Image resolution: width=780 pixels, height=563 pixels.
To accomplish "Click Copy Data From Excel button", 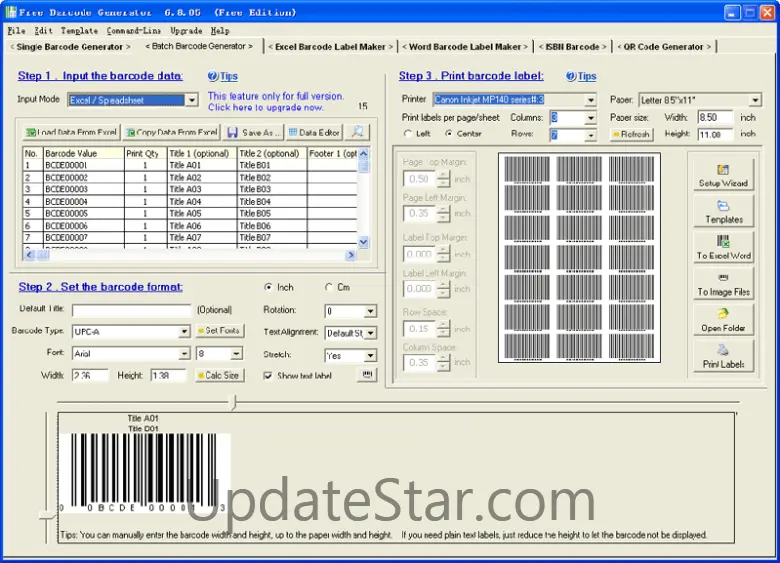I will tap(171, 132).
